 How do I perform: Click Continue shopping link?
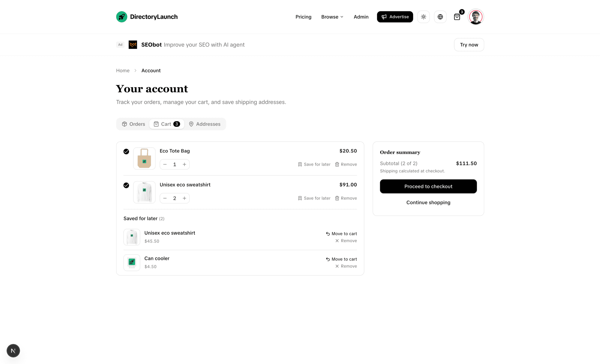(428, 203)
